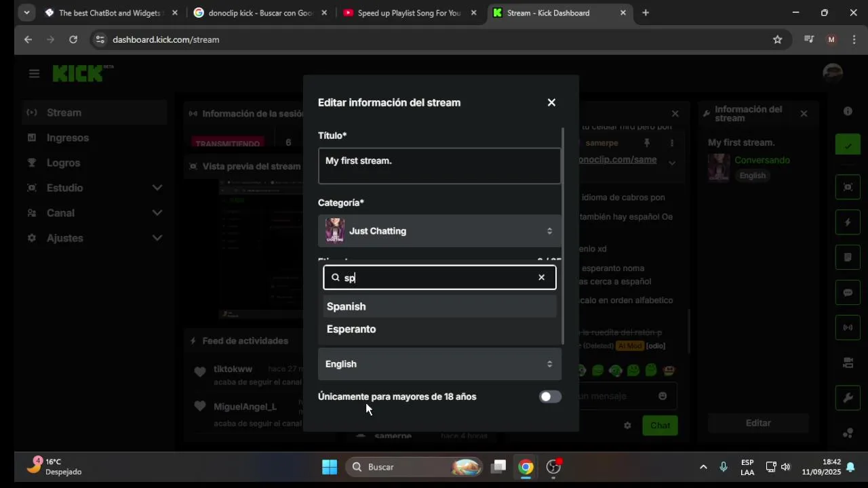Focus the language search box containing 'sp'
This screenshot has width=868, height=488.
click(x=439, y=277)
